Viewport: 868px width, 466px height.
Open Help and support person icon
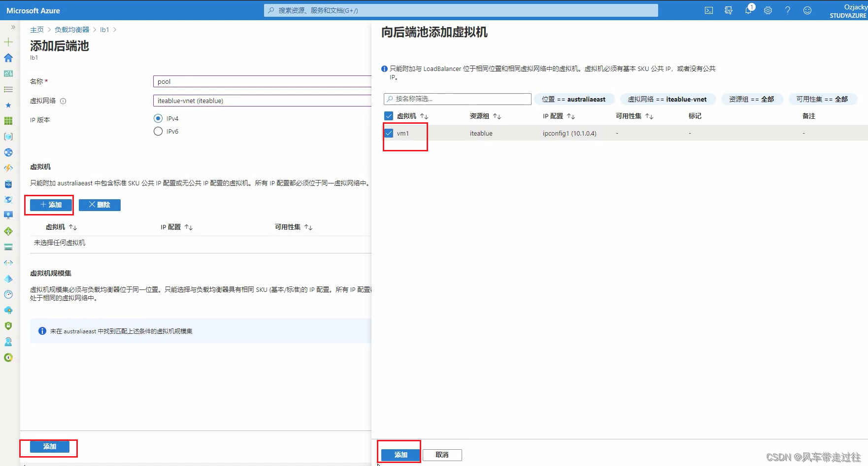coord(8,342)
